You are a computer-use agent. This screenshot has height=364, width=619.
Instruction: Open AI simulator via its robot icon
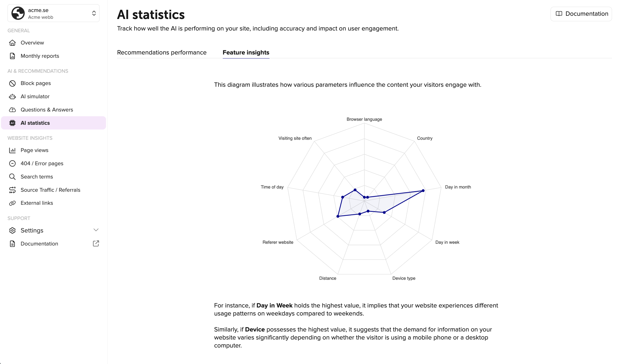(x=12, y=96)
